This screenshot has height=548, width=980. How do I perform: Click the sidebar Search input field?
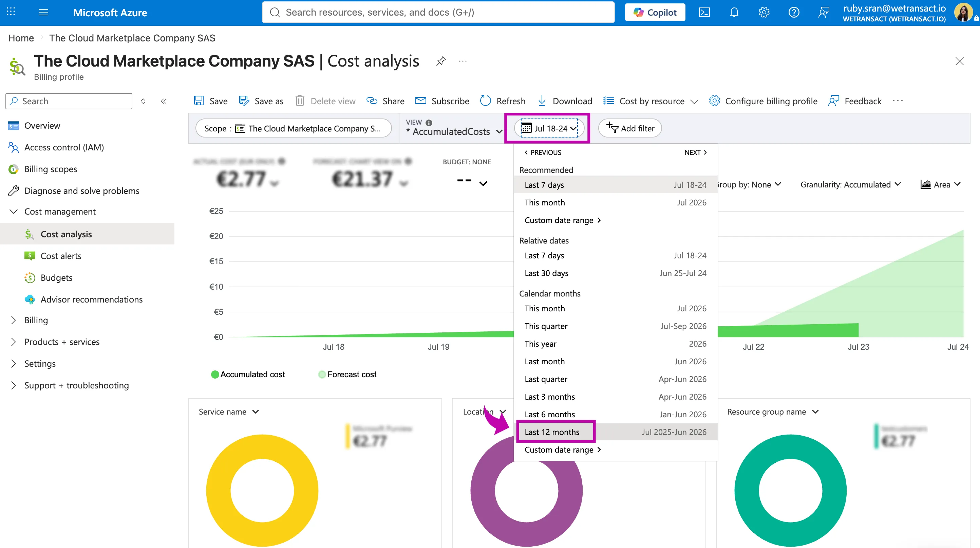click(69, 101)
